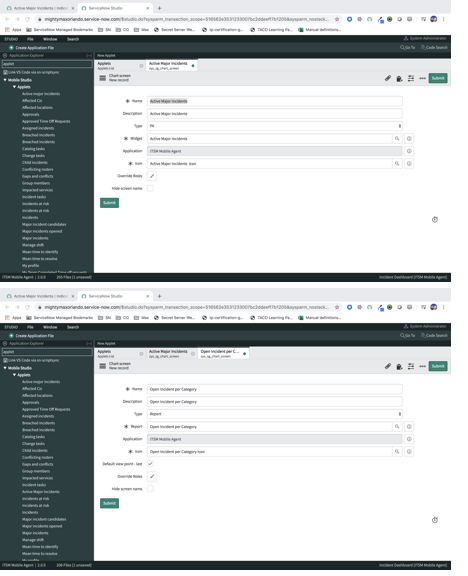This screenshot has height=576, width=468.
Task: Collapse Mobile Studio tree node in top window
Action: [5, 80]
